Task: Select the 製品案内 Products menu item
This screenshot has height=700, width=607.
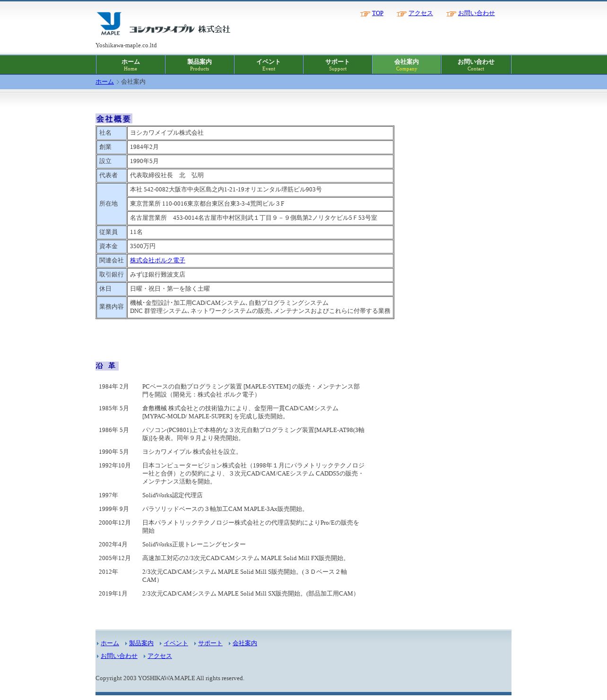Action: tap(199, 65)
